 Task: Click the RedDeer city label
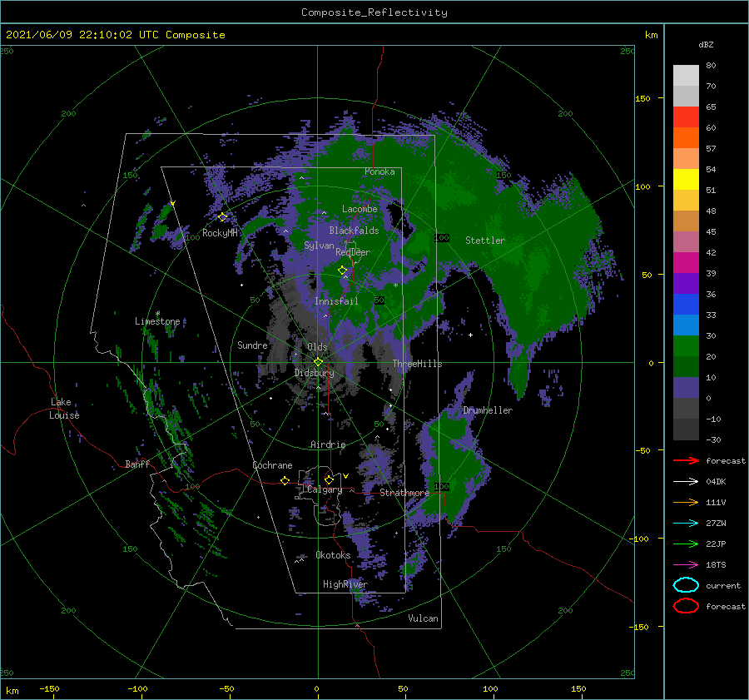(353, 252)
